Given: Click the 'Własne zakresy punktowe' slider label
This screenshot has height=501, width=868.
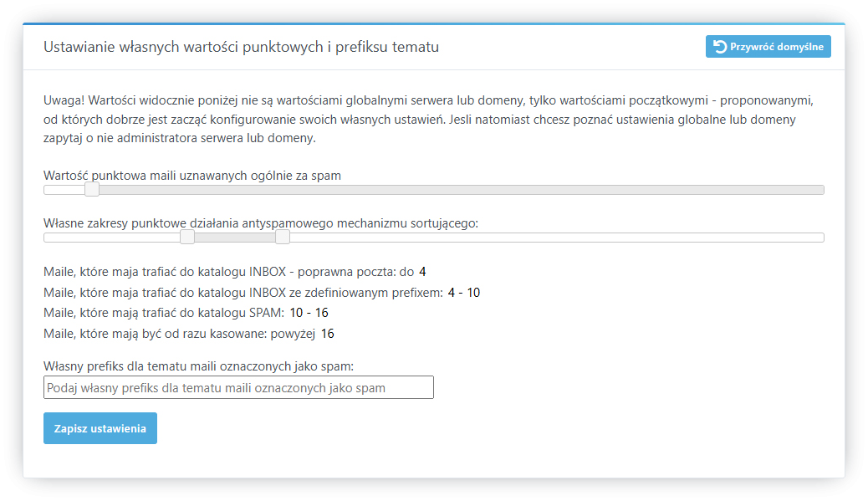Looking at the screenshot, I should (260, 223).
